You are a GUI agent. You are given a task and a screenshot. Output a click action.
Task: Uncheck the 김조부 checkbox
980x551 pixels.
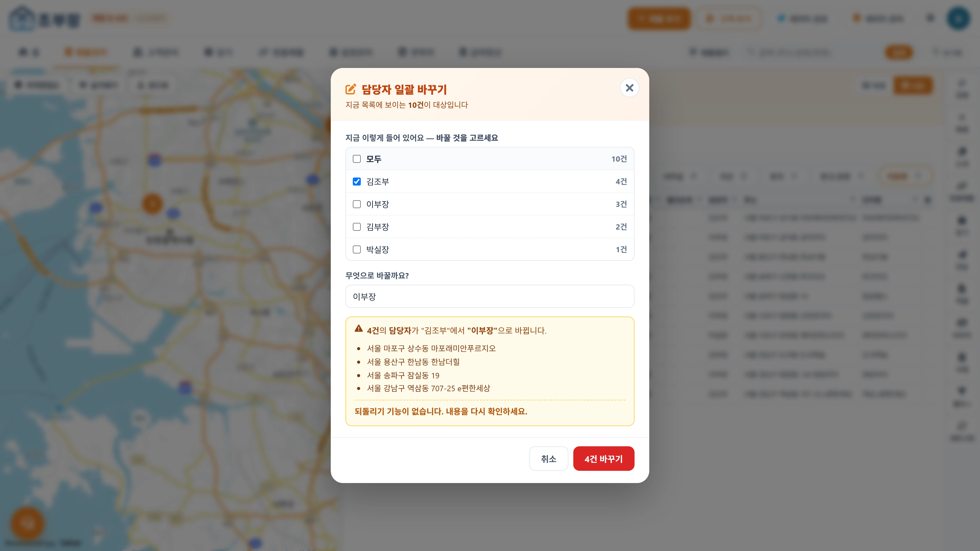pyautogui.click(x=356, y=181)
